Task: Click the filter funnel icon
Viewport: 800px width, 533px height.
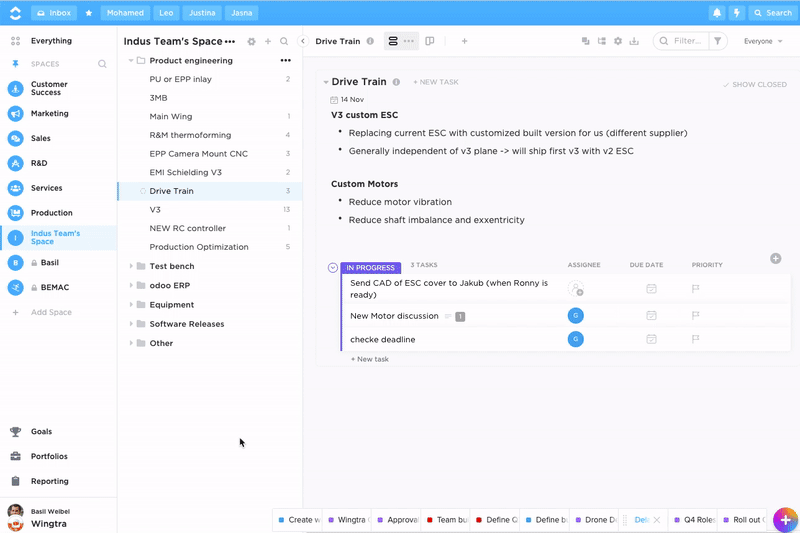Action: point(717,41)
